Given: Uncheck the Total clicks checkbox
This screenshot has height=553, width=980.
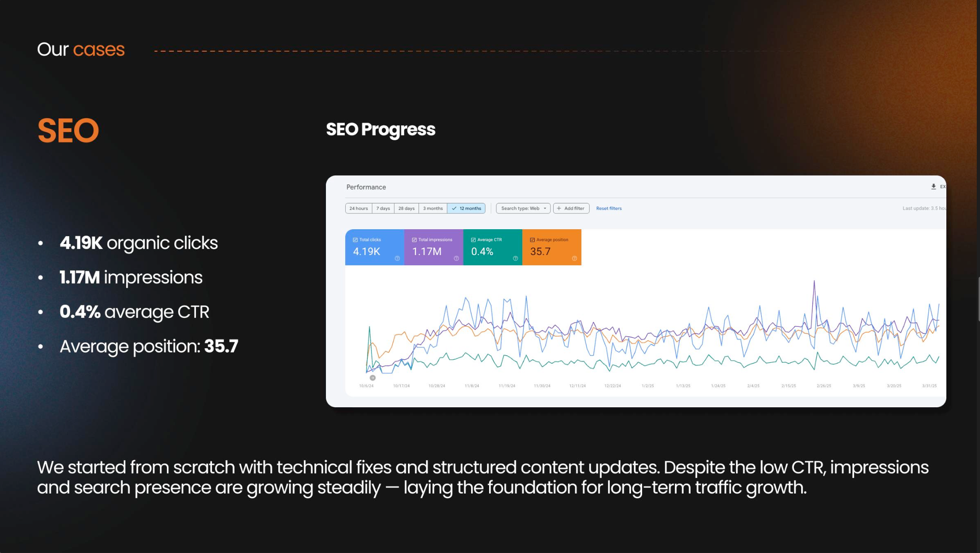Looking at the screenshot, I should tap(355, 240).
